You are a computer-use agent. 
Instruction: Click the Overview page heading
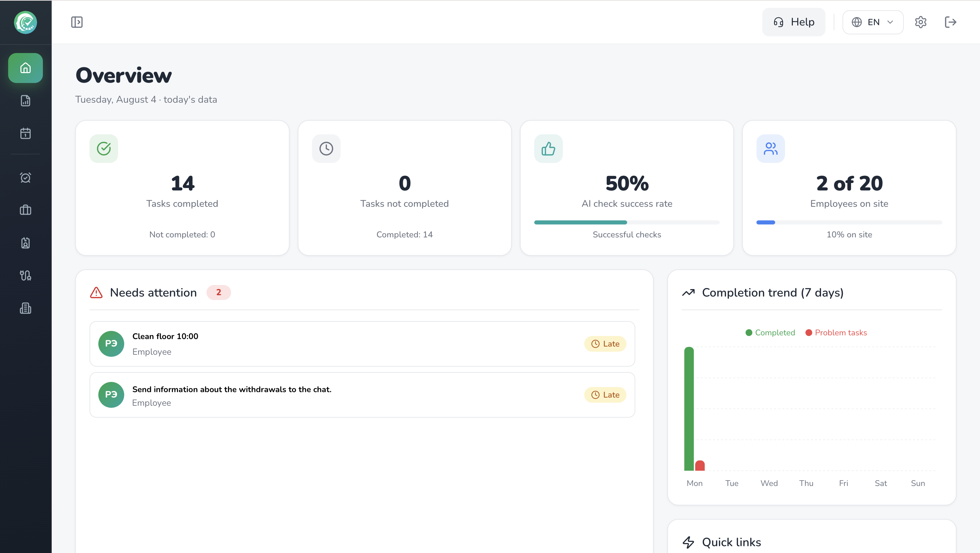pos(124,75)
